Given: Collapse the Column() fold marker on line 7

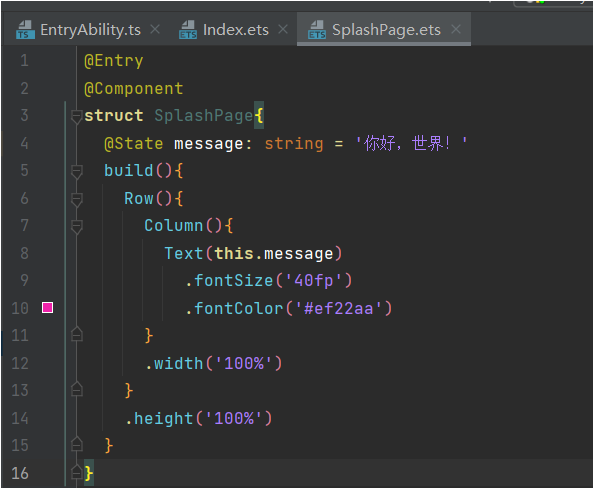Looking at the screenshot, I should pos(76,227).
